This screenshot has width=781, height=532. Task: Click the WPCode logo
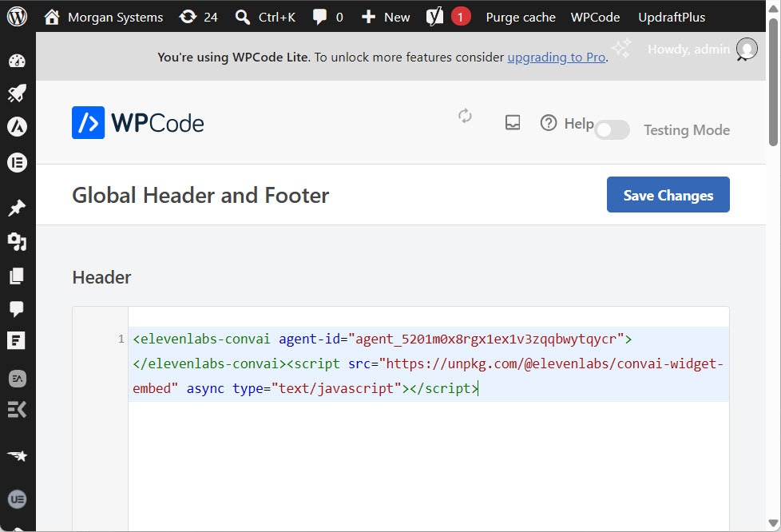coord(138,122)
